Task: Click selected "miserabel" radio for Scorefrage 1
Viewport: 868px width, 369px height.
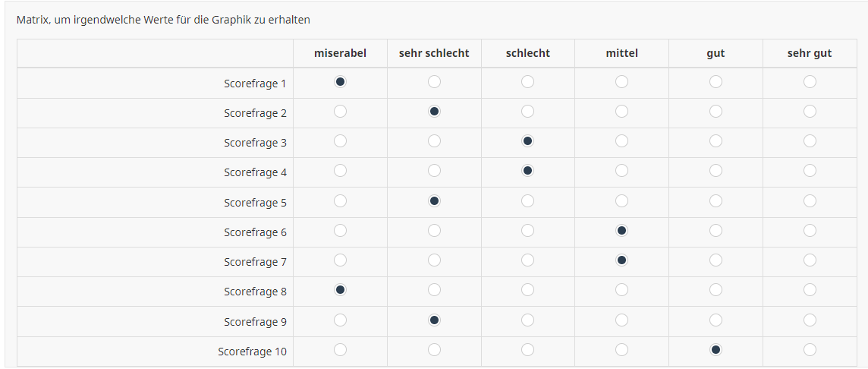Action: click(x=341, y=82)
